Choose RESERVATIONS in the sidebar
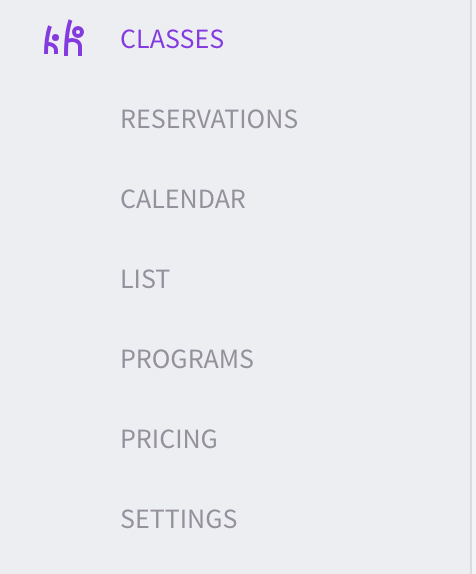Screen dimensions: 476x574 pos(209,119)
